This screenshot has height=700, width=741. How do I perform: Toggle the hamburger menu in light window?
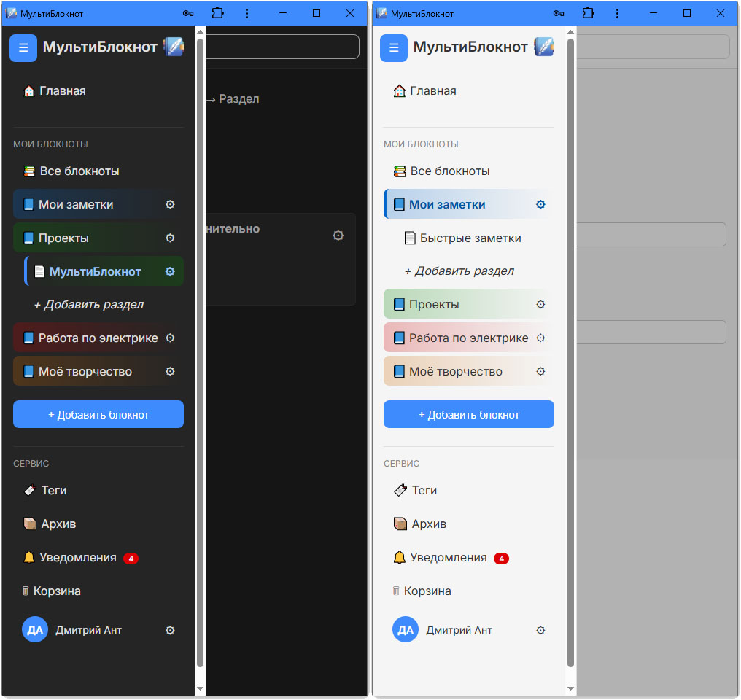394,47
